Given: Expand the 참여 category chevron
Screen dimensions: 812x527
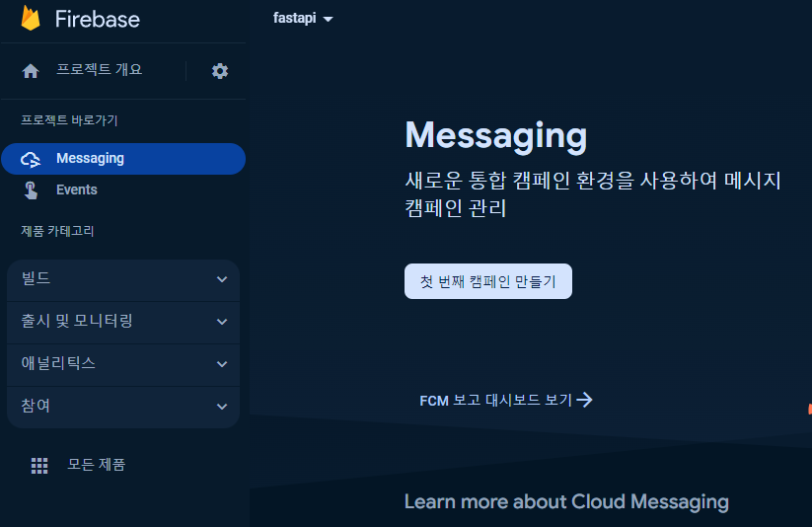Looking at the screenshot, I should point(222,407).
